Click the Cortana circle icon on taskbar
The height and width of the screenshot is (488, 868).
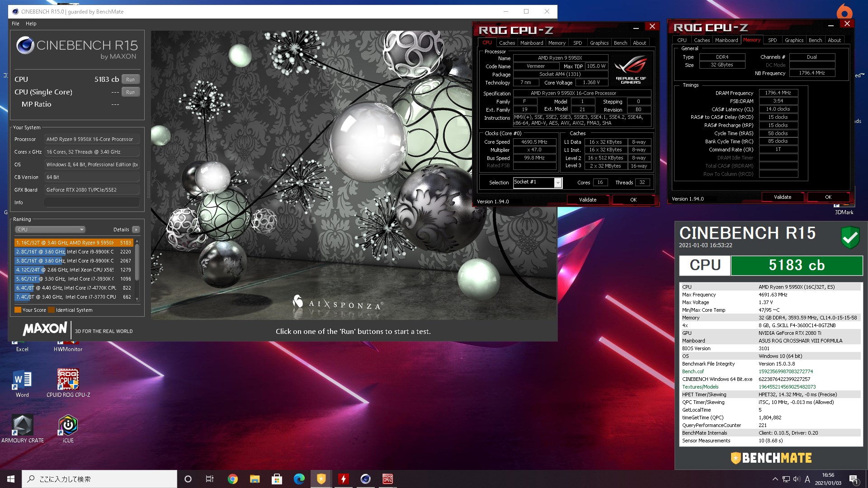tap(188, 479)
